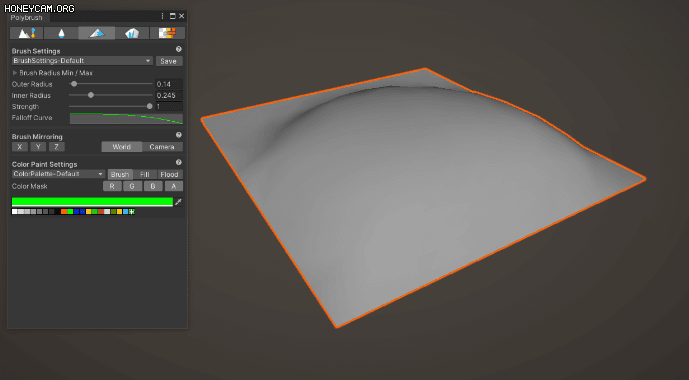Viewport: 689px width, 380px height.
Task: Open help for Color Paint Settings
Action: pyautogui.click(x=179, y=162)
